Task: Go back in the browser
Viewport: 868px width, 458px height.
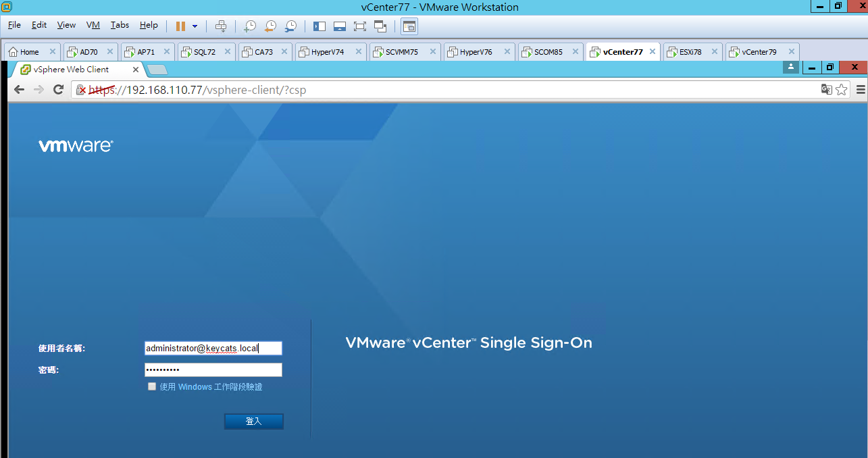Action: (x=19, y=89)
